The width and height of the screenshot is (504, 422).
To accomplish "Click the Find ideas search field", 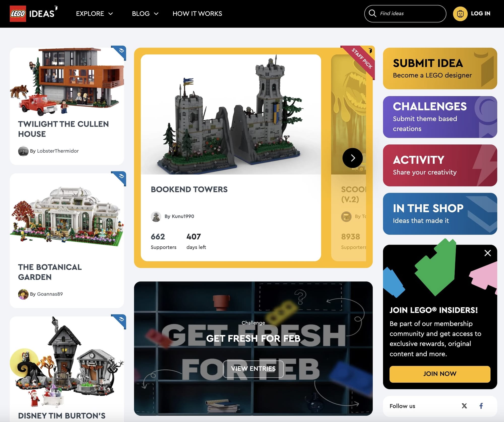I will click(405, 14).
